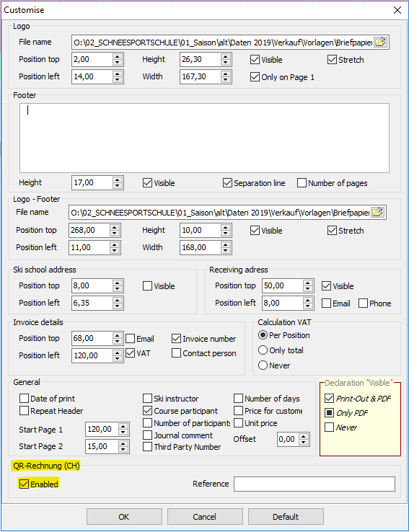Click inside the Footer text area

coord(204,138)
